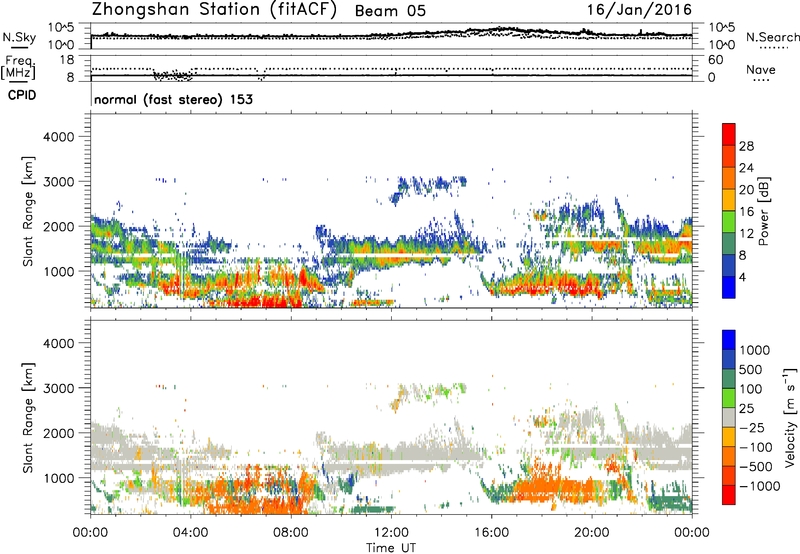Click the '-1000' tick on velocity colorbar

point(760,486)
